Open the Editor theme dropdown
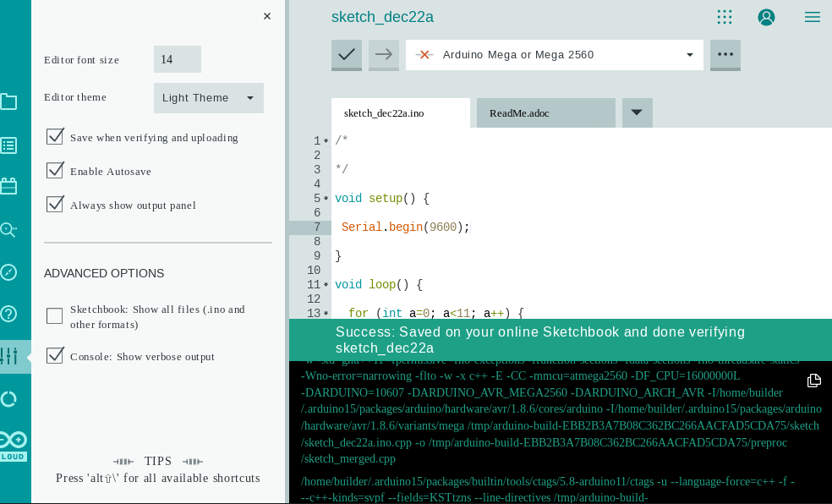832x504 pixels. coord(209,98)
